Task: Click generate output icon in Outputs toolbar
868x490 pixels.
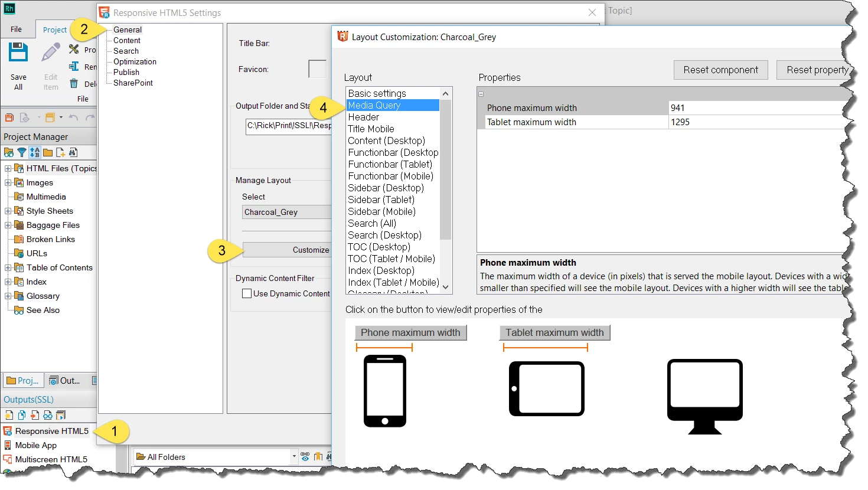Action: click(x=61, y=415)
